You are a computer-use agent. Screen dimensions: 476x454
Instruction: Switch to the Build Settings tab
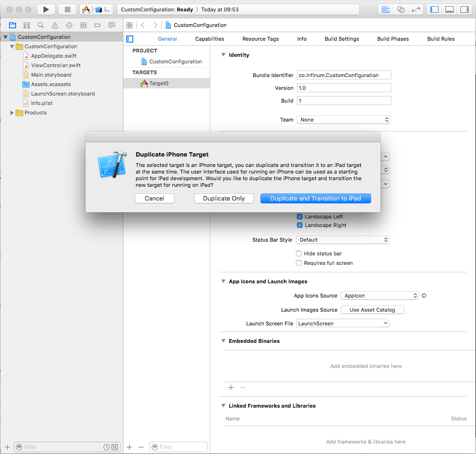tap(342, 39)
